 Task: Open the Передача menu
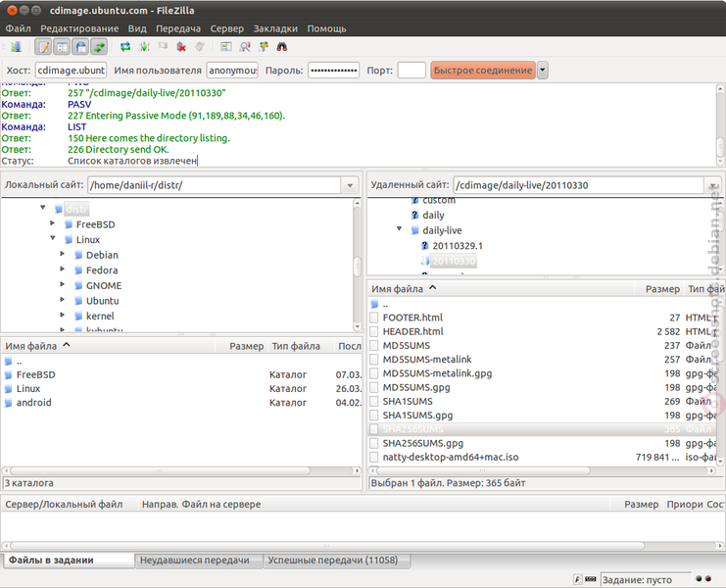[x=178, y=28]
